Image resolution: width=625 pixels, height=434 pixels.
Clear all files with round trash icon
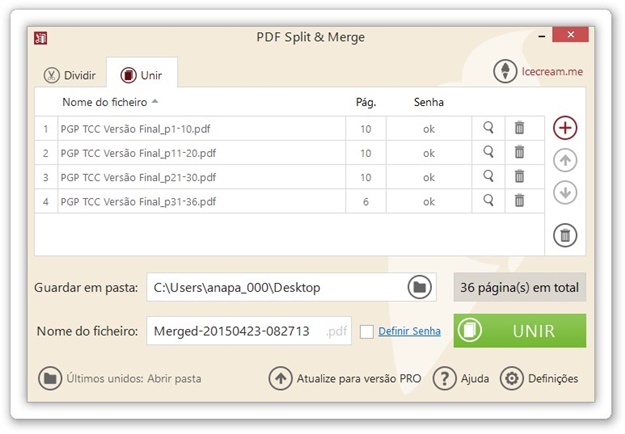tap(565, 235)
